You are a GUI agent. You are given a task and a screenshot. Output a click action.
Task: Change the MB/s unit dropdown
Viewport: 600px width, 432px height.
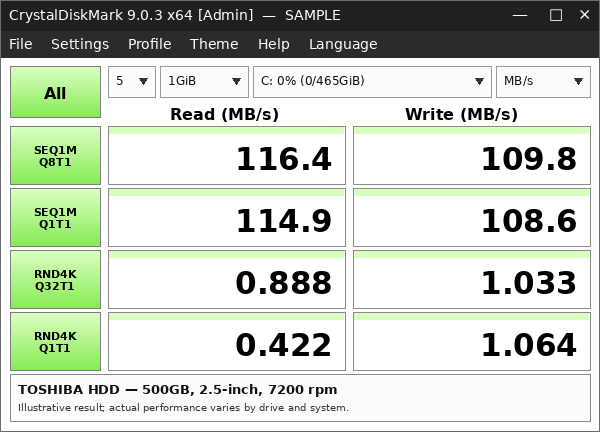coord(543,82)
